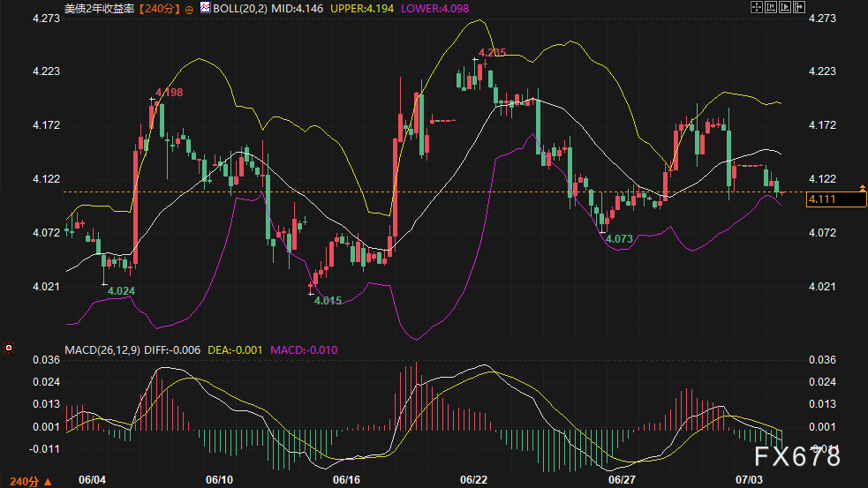This screenshot has width=868, height=488.
Task: Open the BOLL indicator chart icon
Action: pyautogui.click(x=206, y=8)
